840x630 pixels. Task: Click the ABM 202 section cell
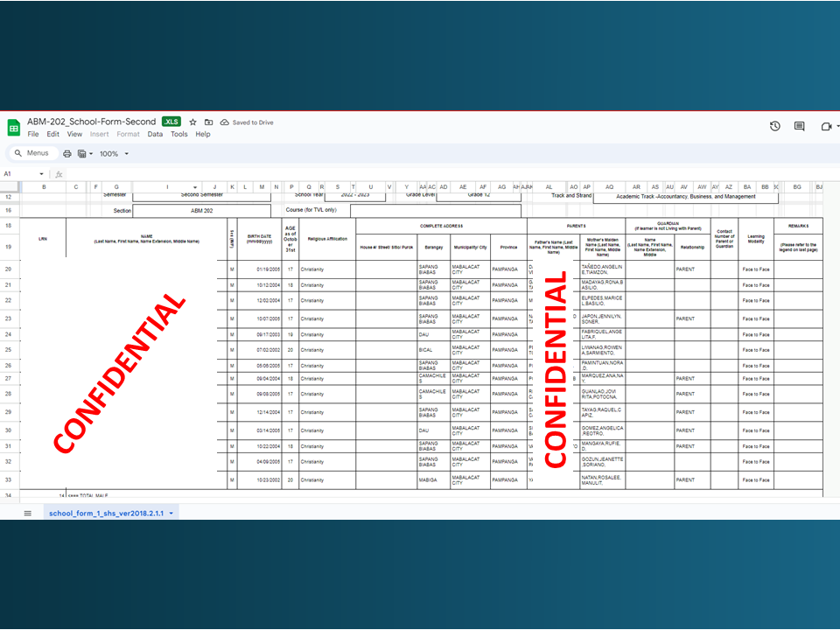point(201,211)
